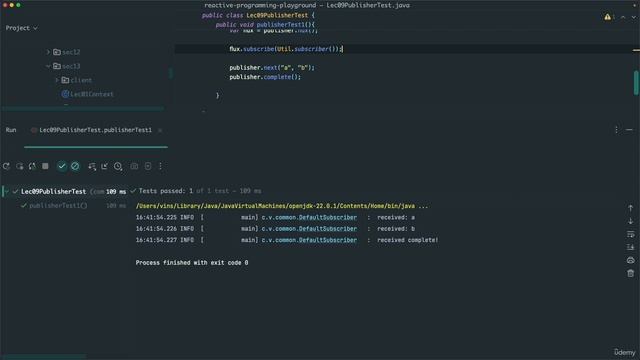The image size is (640, 360).
Task: Open more options in test toolbar
Action: 160,166
